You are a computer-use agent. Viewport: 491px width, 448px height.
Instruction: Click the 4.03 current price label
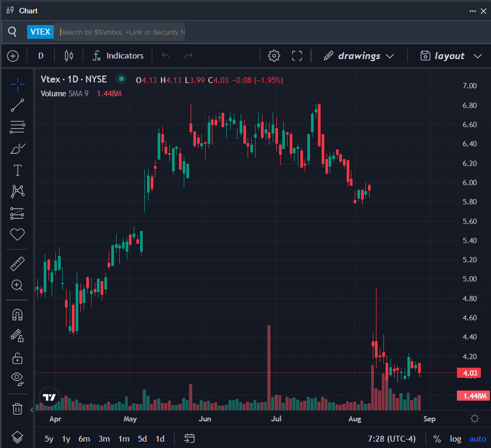(x=469, y=373)
